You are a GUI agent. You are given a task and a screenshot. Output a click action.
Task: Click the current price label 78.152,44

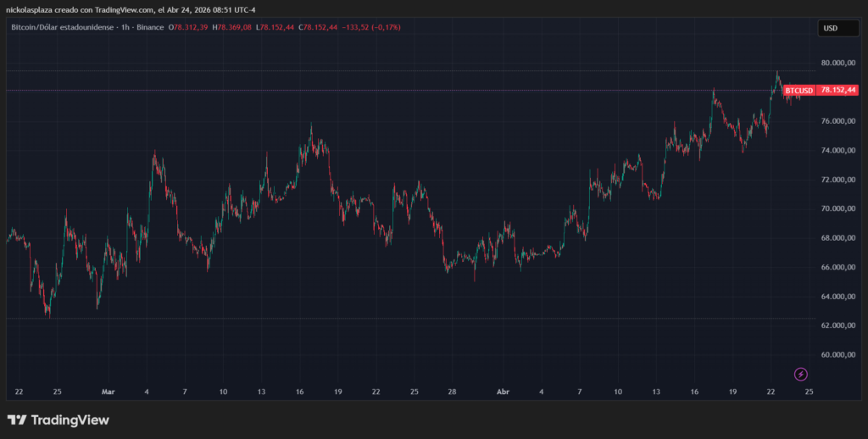pos(839,90)
